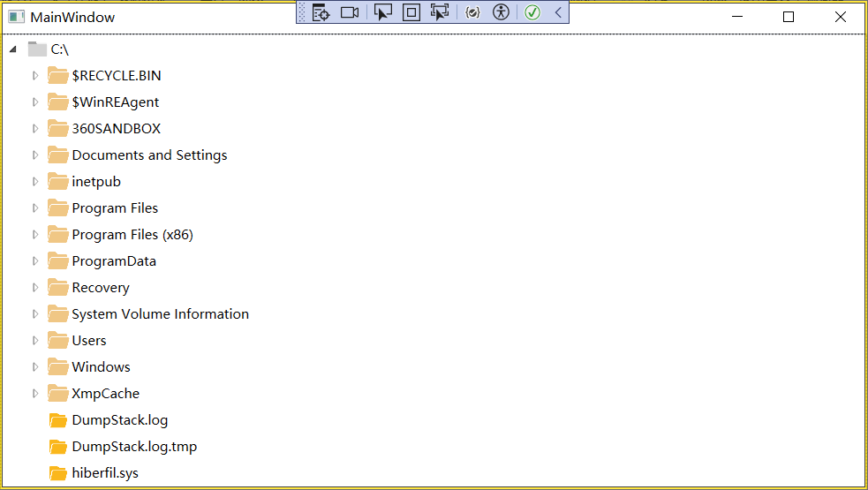Enable Select Element tool in debug toolbar

tap(382, 12)
